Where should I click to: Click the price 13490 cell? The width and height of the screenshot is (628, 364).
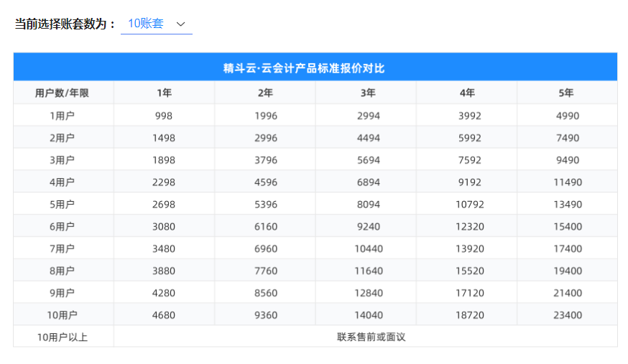coord(568,205)
